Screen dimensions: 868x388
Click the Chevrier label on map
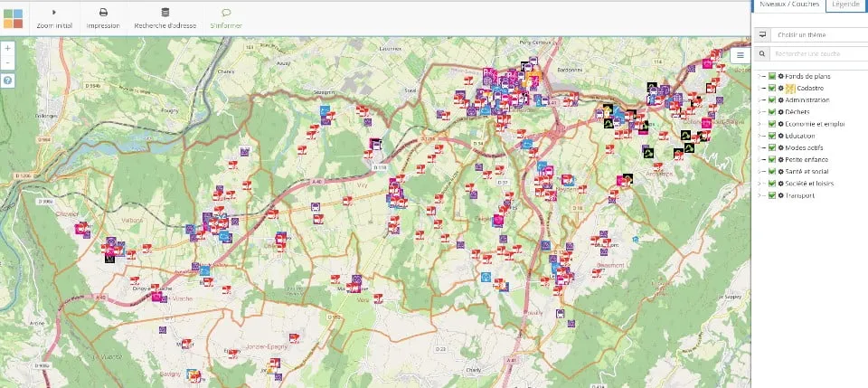68,213
